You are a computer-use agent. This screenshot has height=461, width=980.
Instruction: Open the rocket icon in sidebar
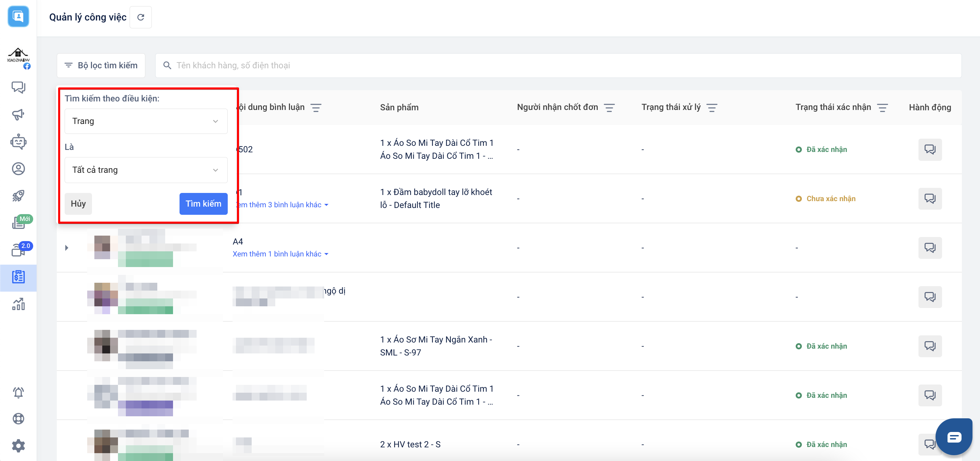[x=18, y=196]
